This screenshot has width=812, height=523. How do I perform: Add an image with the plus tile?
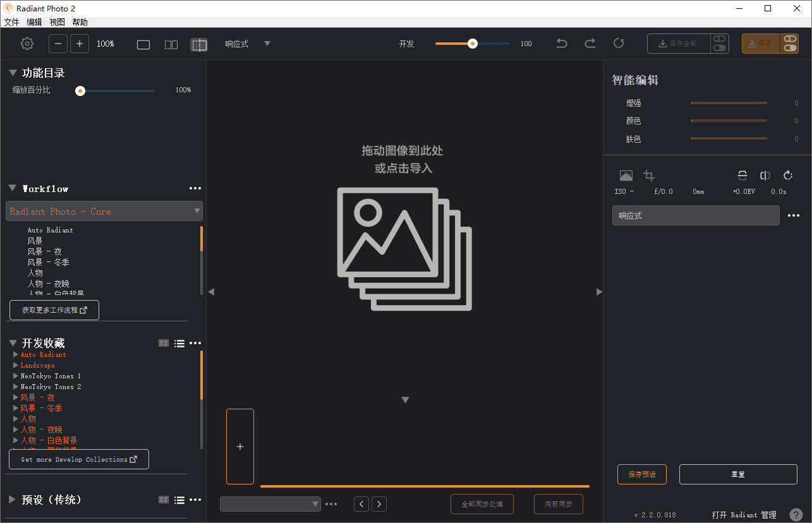[240, 447]
